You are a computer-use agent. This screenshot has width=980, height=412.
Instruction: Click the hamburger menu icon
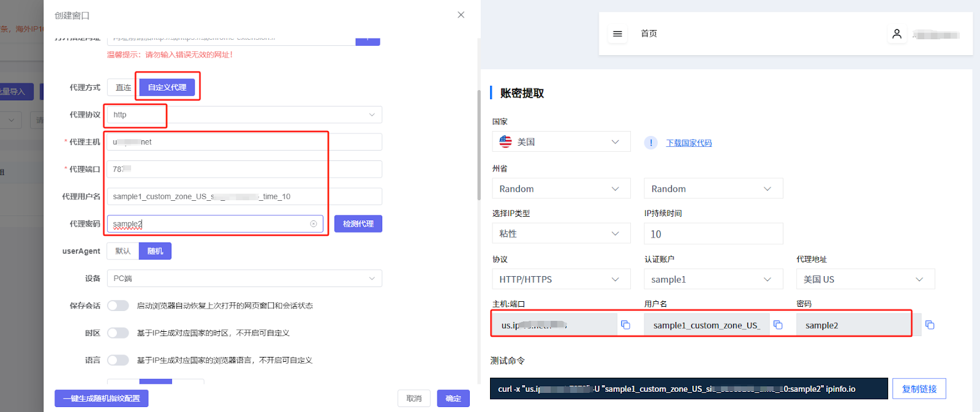[617, 34]
